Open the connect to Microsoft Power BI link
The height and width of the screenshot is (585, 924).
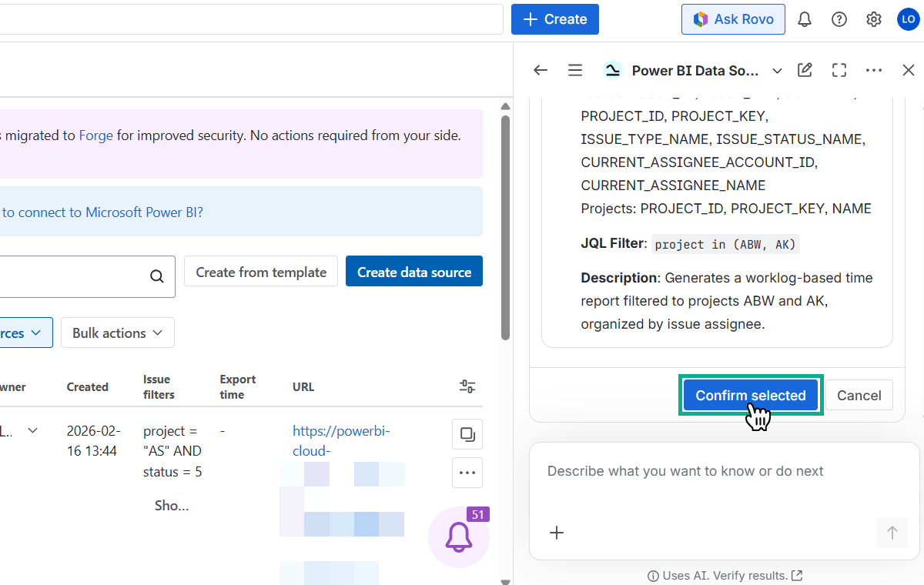(102, 212)
